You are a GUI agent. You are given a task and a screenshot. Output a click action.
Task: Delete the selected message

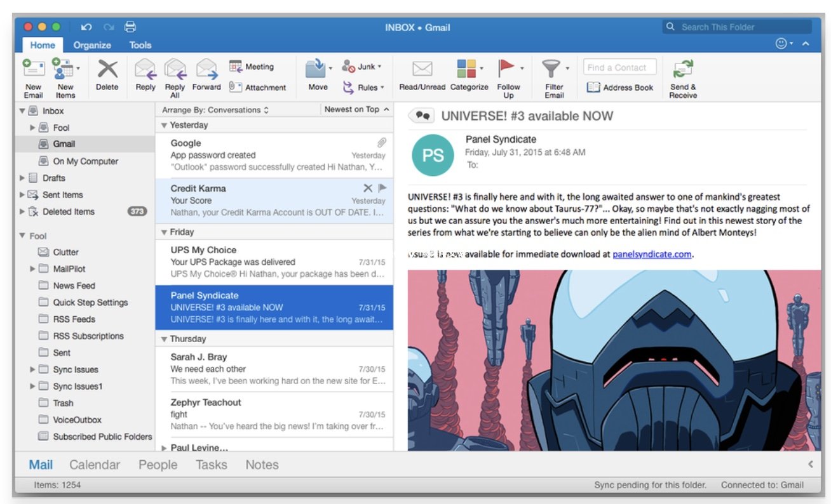(x=107, y=76)
